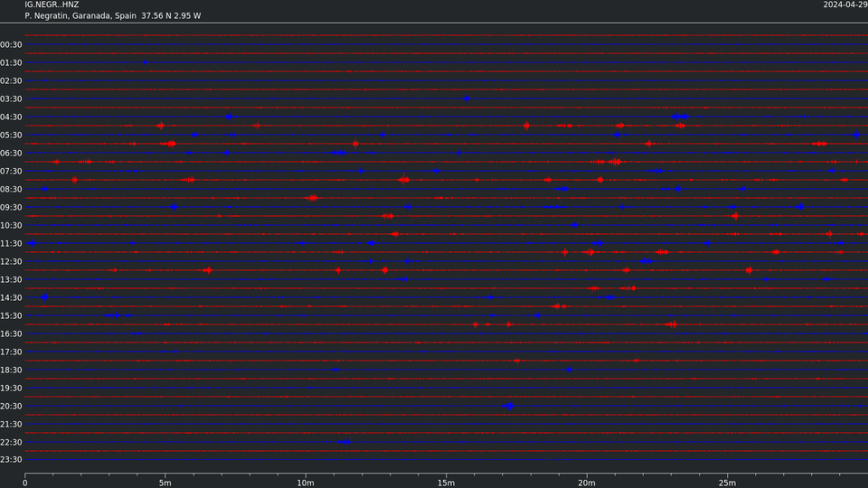The width and height of the screenshot is (868, 488).
Task: Click the blue event at start of 11:30 trace
Action: pyautogui.click(x=32, y=243)
